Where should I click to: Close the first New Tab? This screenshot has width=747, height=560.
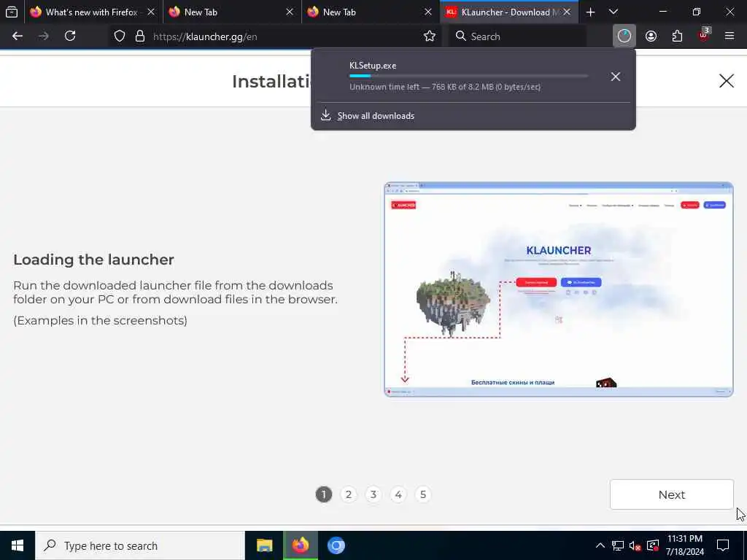click(290, 12)
